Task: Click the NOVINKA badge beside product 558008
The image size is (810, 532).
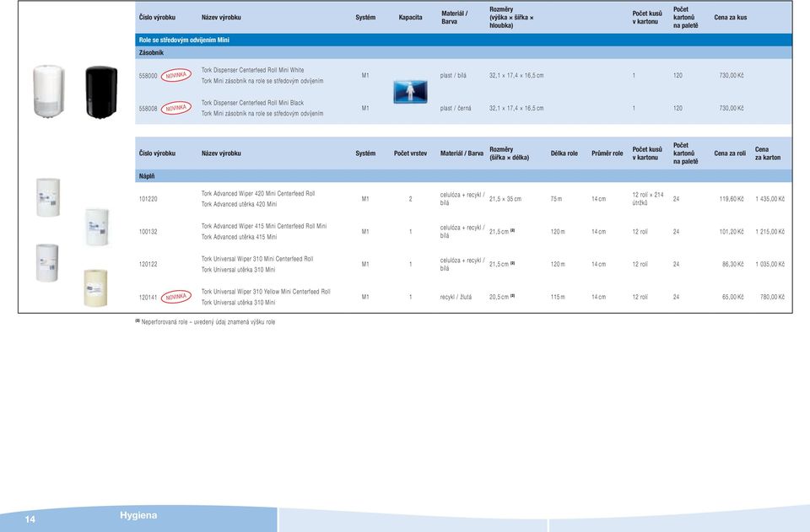Action: [x=176, y=108]
